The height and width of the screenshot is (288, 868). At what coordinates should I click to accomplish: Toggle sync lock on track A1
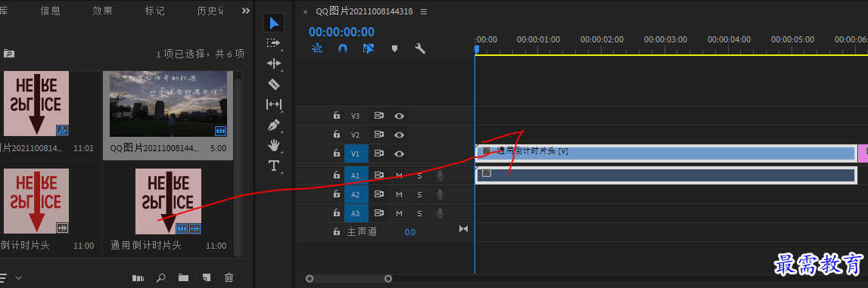(x=379, y=176)
